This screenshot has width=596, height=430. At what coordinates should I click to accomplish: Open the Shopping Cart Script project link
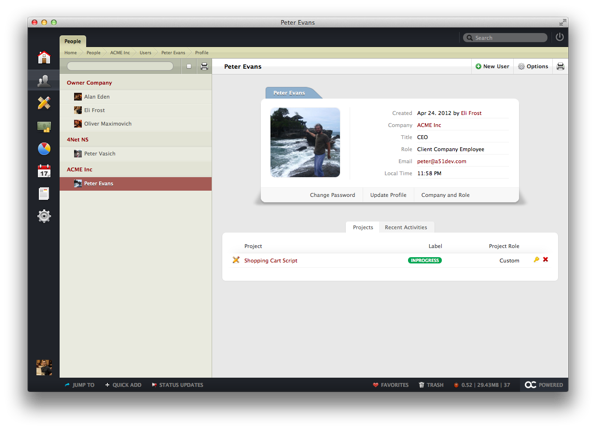tap(271, 260)
